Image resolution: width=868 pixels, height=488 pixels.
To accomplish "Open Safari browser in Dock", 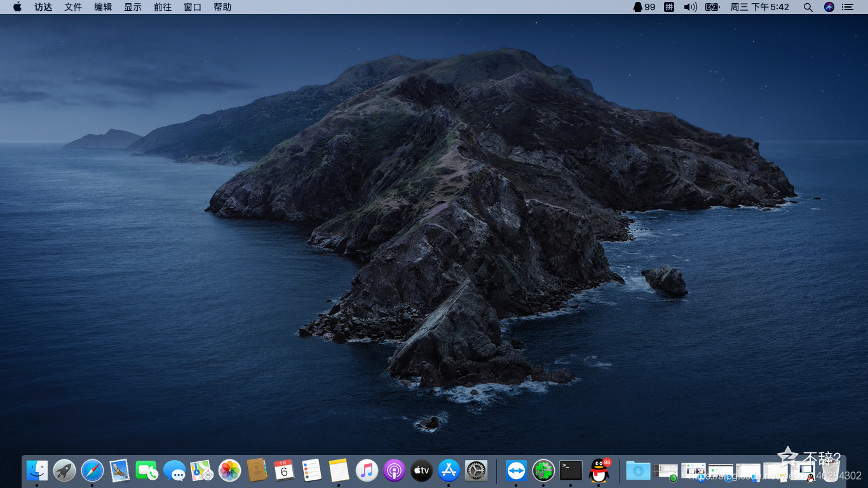I will pos(92,470).
